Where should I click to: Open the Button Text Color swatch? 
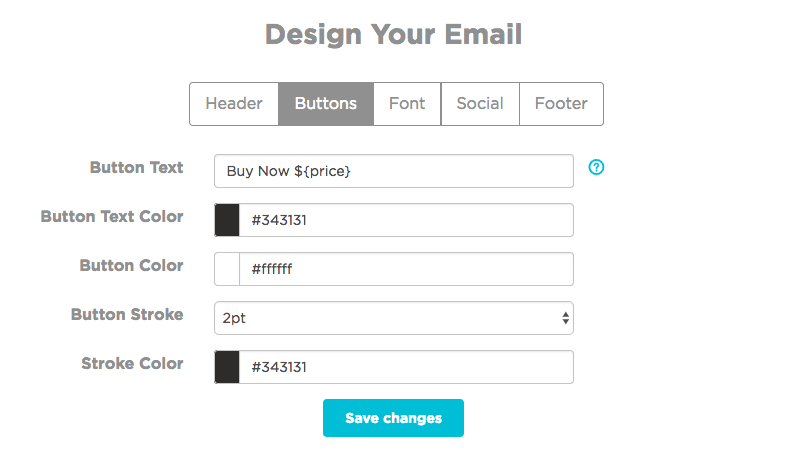(227, 220)
